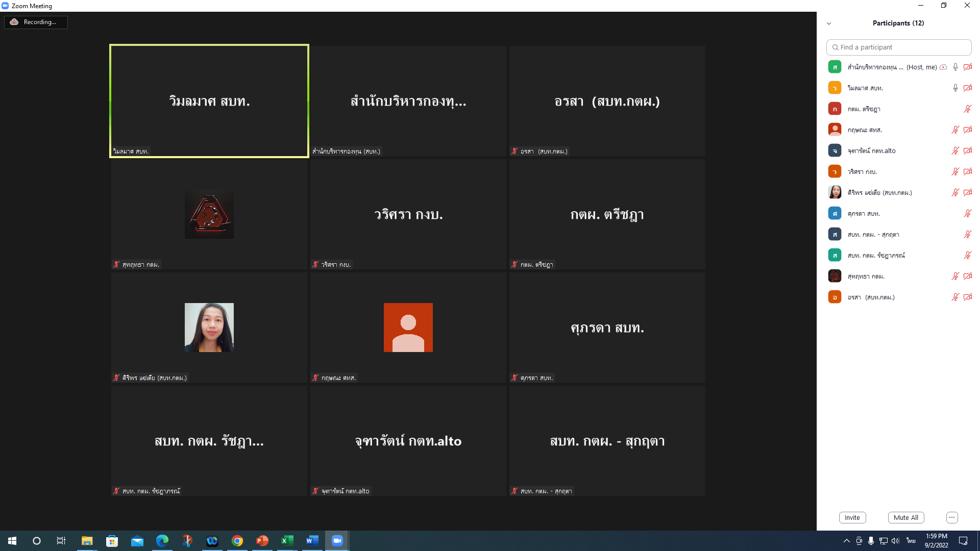Click camera-off icon for ศิริพร แซ่เตีย in list

pyautogui.click(x=967, y=192)
